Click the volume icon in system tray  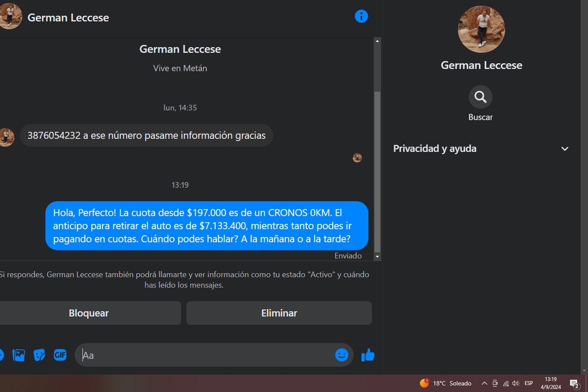click(516, 383)
